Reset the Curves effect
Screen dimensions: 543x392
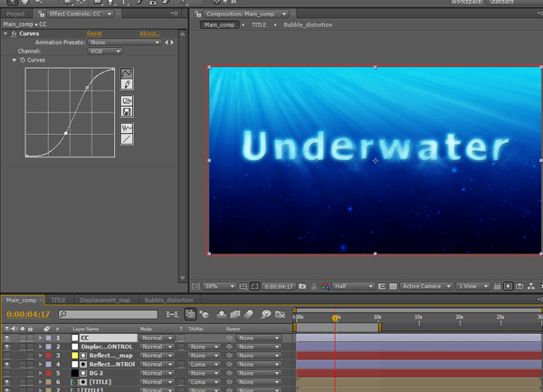coord(94,33)
